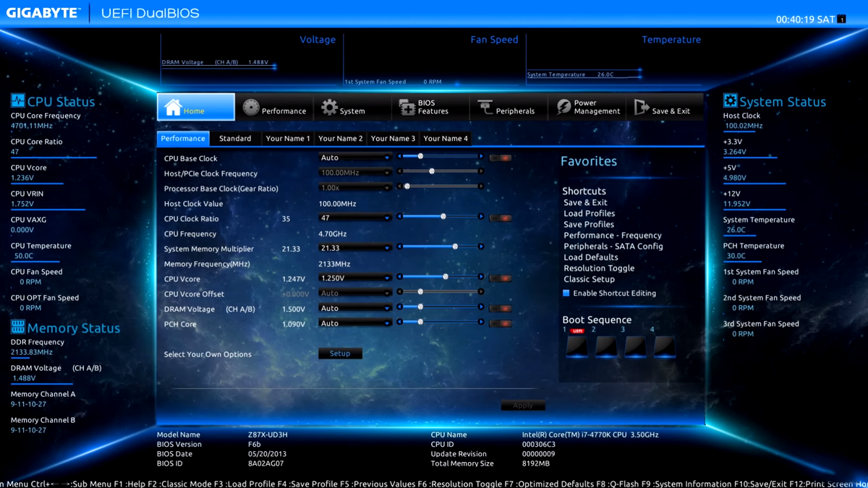Open the System Memory Multiplier 21.33 dropdown
Screen dimensions: 868x488
coord(355,248)
